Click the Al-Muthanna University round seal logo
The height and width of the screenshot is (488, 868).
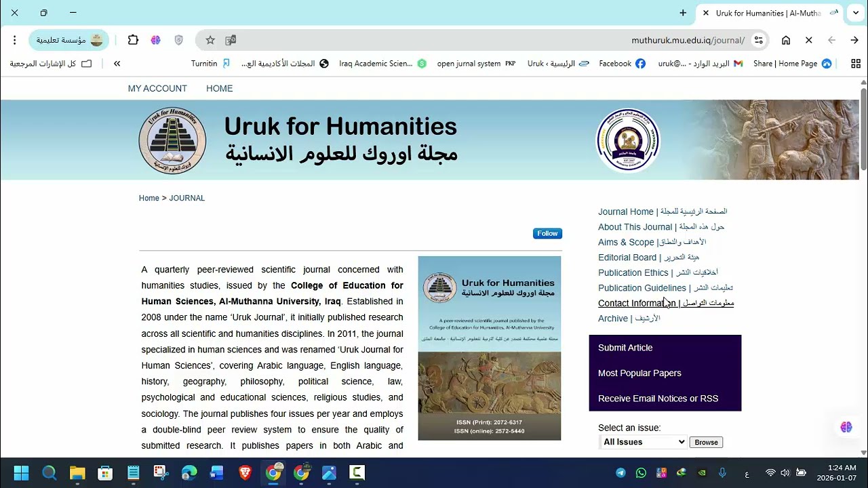pos(628,140)
